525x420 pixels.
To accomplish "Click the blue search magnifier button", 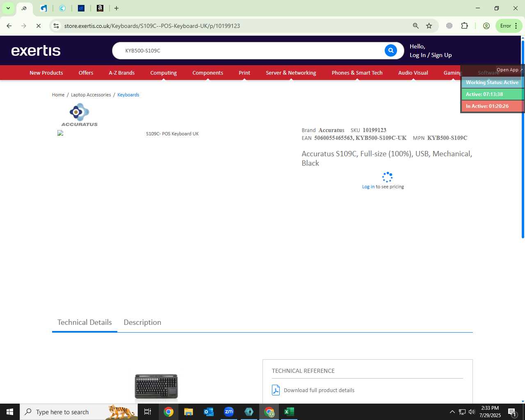I will [x=391, y=50].
